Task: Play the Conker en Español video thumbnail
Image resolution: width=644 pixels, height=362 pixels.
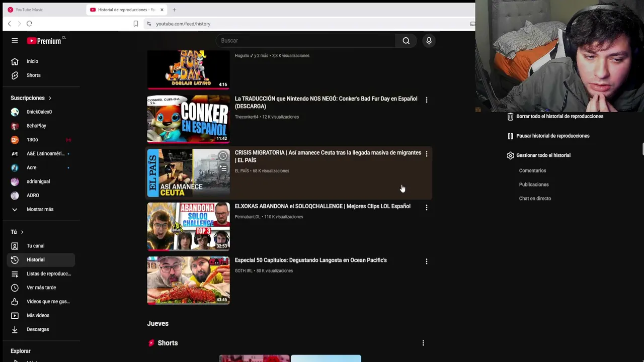Action: (x=188, y=119)
